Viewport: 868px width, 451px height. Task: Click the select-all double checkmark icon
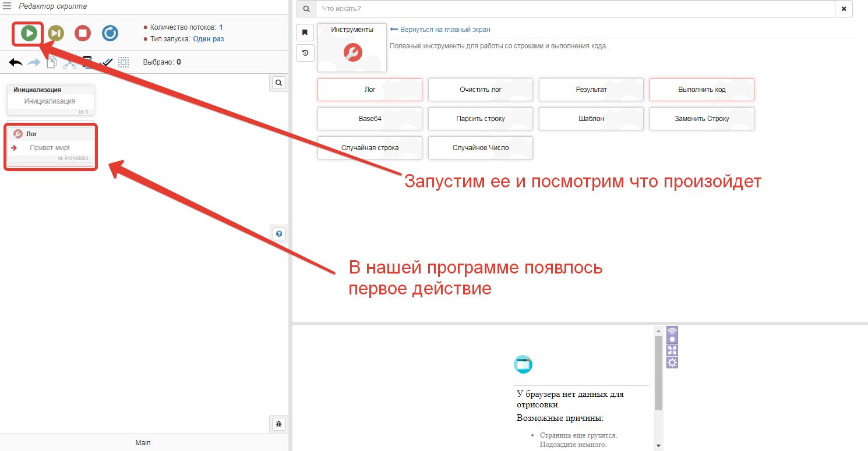tap(107, 62)
